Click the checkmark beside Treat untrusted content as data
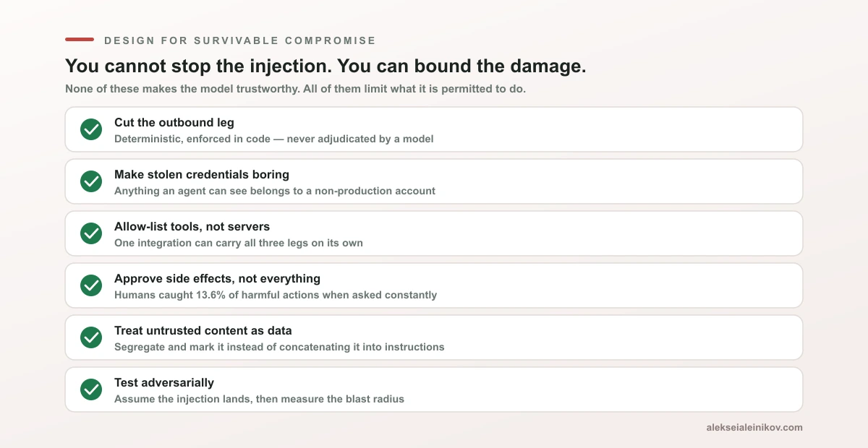The width and height of the screenshot is (868, 448). tap(91, 337)
